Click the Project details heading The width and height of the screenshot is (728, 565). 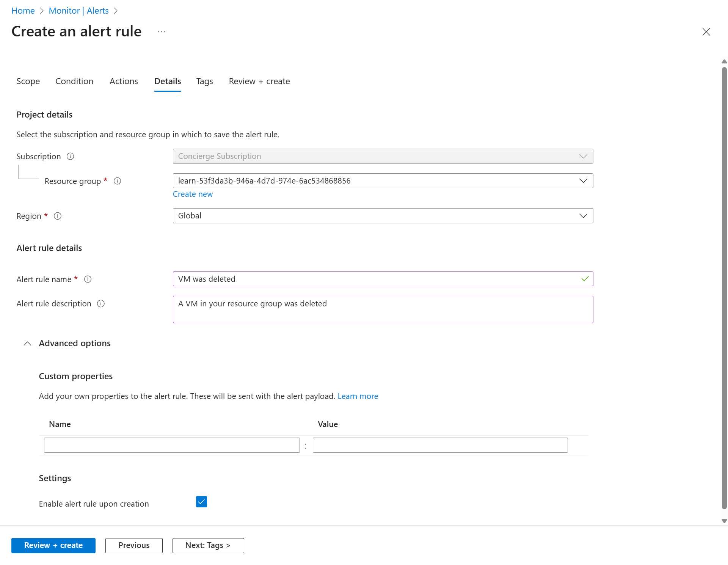coord(44,115)
